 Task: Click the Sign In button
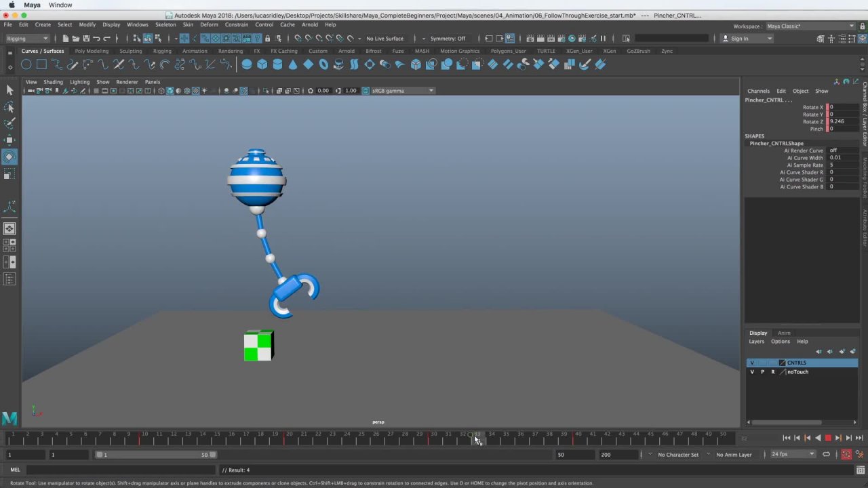pyautogui.click(x=739, y=39)
